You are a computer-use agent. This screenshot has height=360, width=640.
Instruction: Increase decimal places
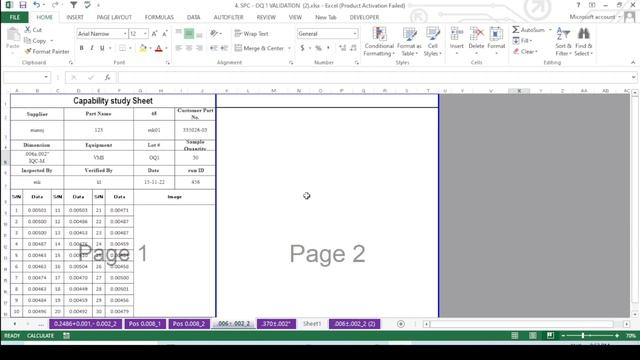coord(342,48)
